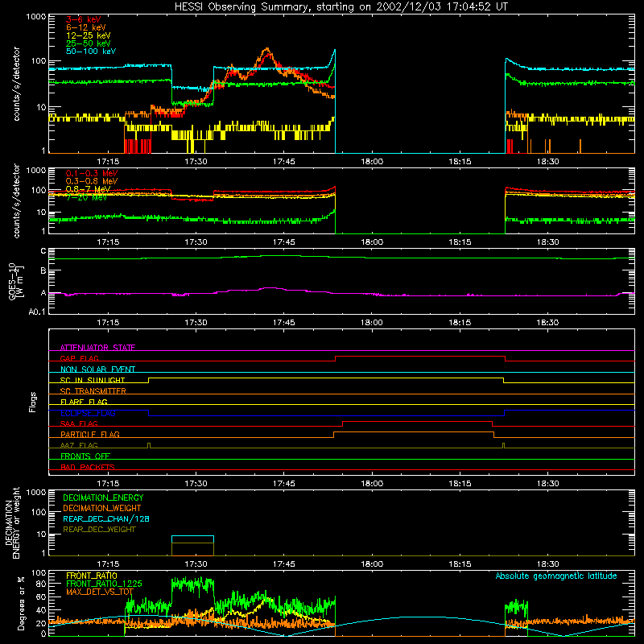Select the orange 6-12 keV legend label

click(86, 27)
